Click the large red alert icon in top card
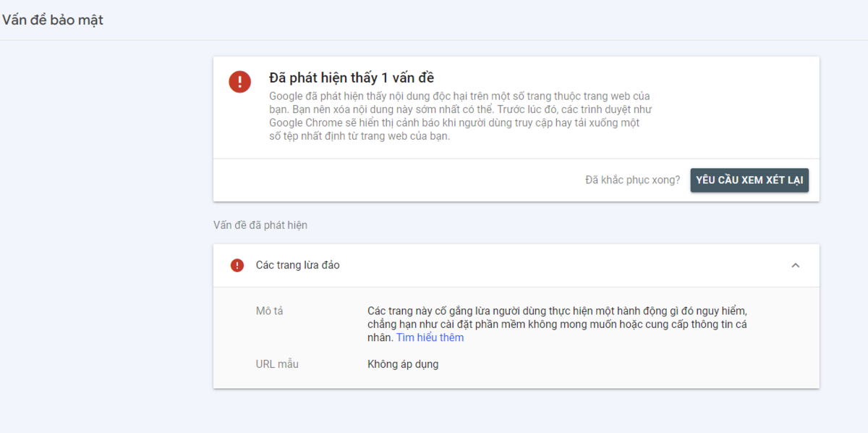The image size is (868, 433). 239,81
